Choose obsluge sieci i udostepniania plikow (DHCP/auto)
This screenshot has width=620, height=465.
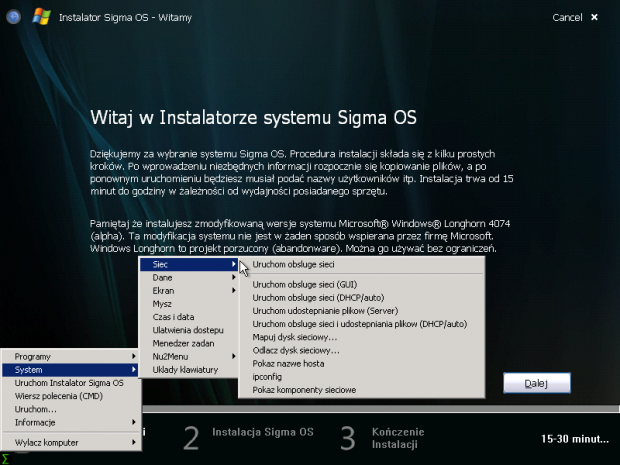pyautogui.click(x=361, y=324)
